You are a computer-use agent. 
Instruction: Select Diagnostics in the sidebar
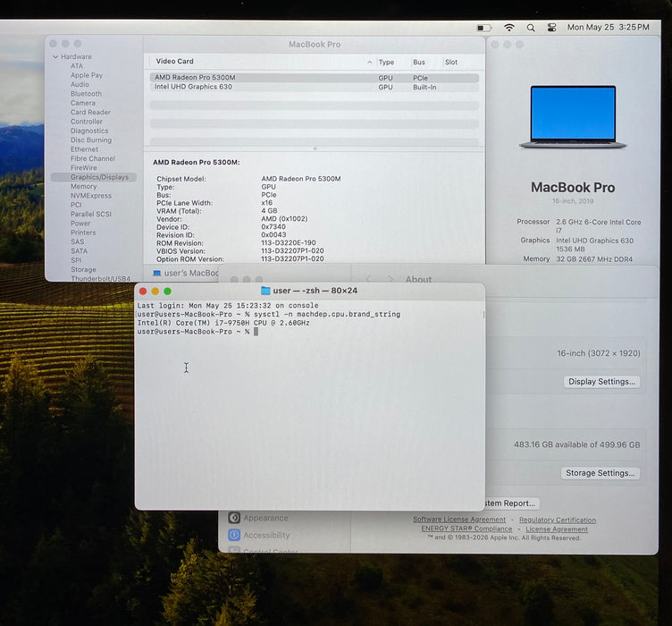89,131
